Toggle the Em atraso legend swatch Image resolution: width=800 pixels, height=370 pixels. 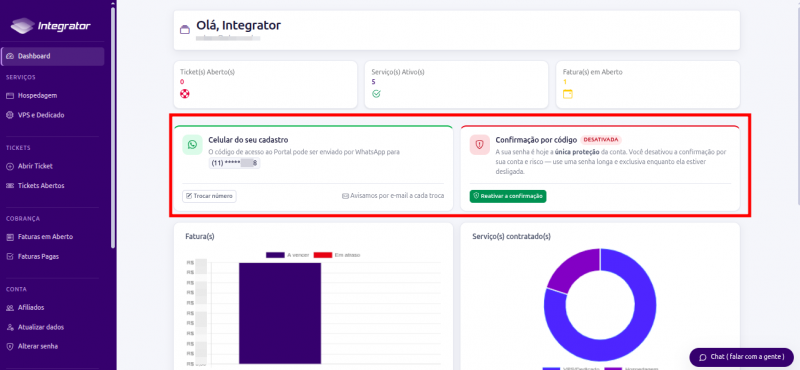tap(323, 255)
